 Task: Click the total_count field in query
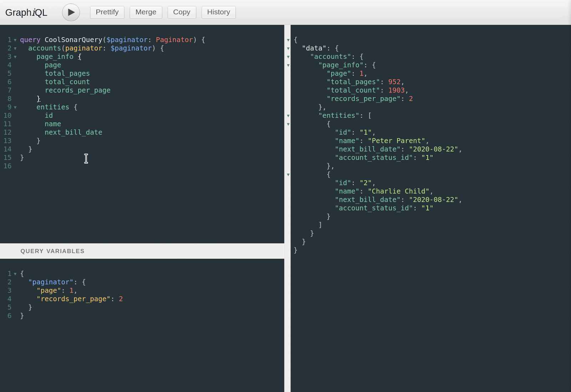tap(67, 82)
